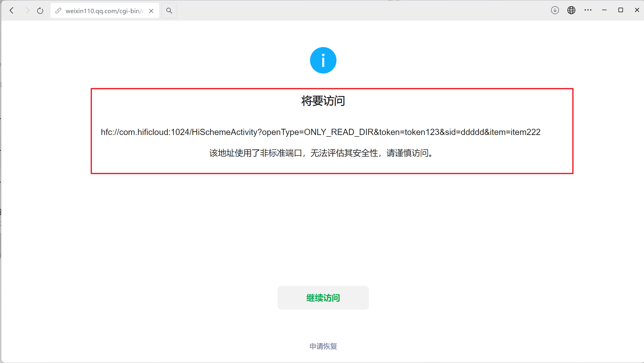Reload the current page
This screenshot has width=644, height=363.
coord(40,11)
